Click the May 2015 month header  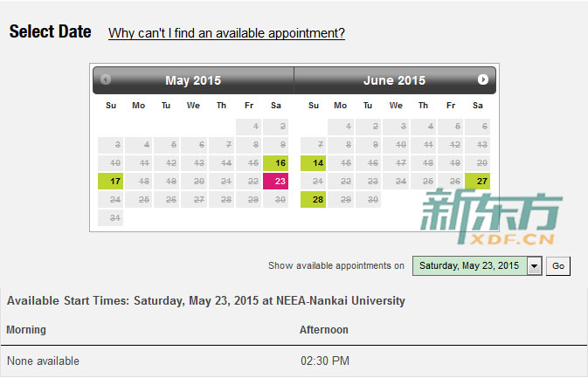point(193,80)
